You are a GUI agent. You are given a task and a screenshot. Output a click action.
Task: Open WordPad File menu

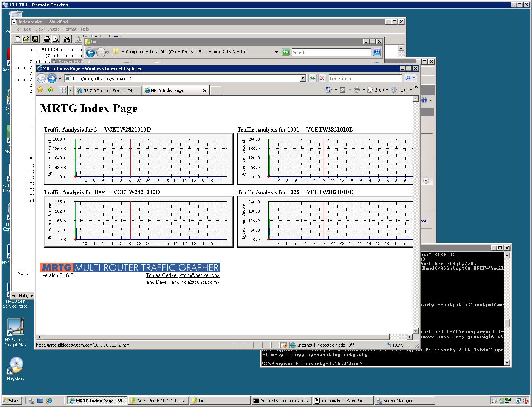(x=16, y=29)
